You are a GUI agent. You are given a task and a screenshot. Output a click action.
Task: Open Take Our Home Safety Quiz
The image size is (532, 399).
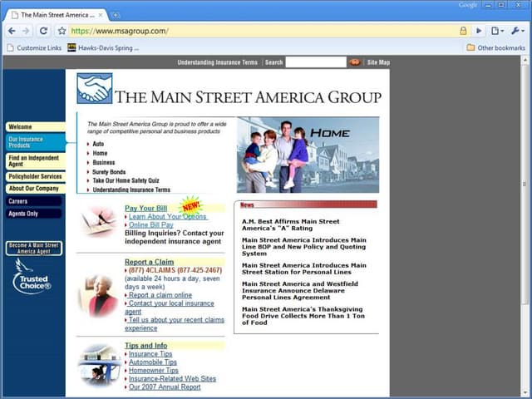click(126, 180)
